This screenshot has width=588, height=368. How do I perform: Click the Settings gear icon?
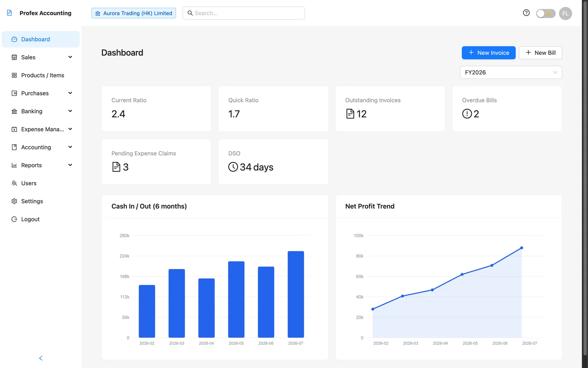coord(14,201)
